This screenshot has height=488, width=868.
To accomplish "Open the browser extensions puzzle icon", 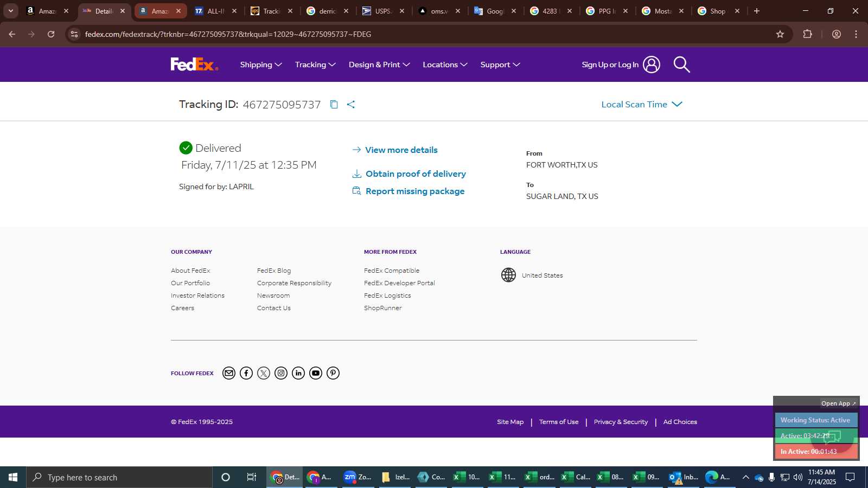I will (807, 34).
